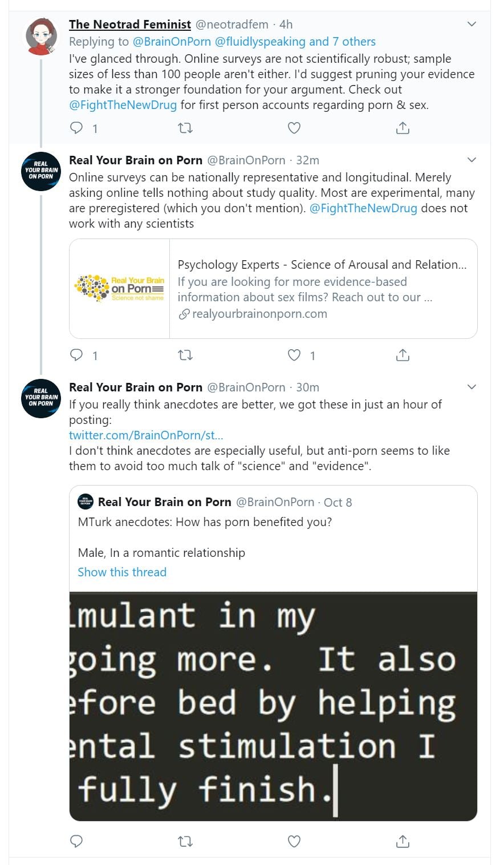Retweet the 30m anecdotes tweet
Image resolution: width=504 pixels, height=865 pixels.
(185, 841)
